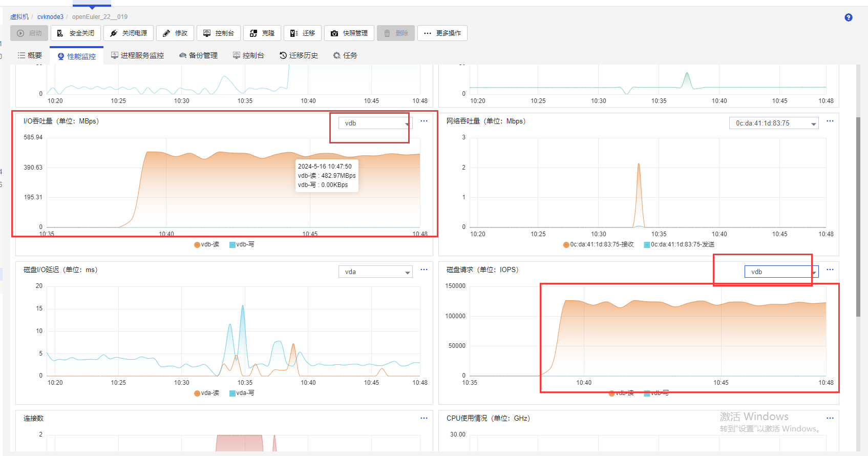The height and width of the screenshot is (456, 868).
Task: Toggle vdb-读 legend in I/O吞吐量 chart
Action: pyautogui.click(x=207, y=244)
